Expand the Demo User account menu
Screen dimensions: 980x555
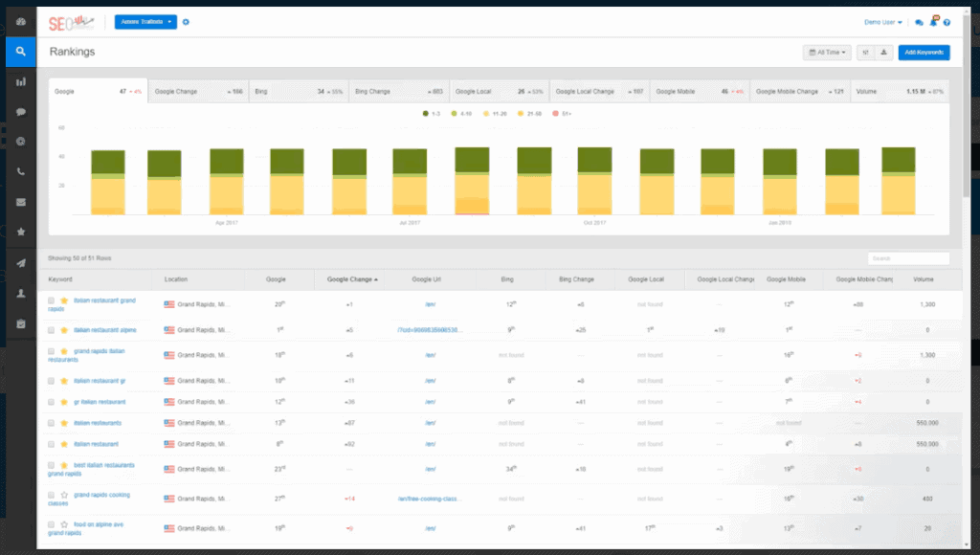(x=882, y=23)
